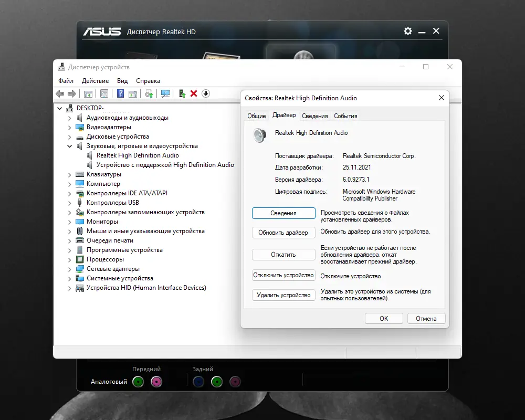Click the Обновить драйвер button
This screenshot has width=525, height=420.
tap(283, 233)
